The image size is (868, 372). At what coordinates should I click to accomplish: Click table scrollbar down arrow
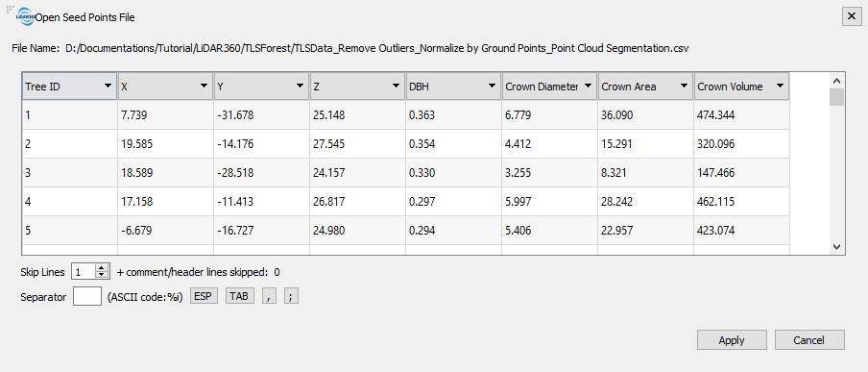[x=837, y=247]
